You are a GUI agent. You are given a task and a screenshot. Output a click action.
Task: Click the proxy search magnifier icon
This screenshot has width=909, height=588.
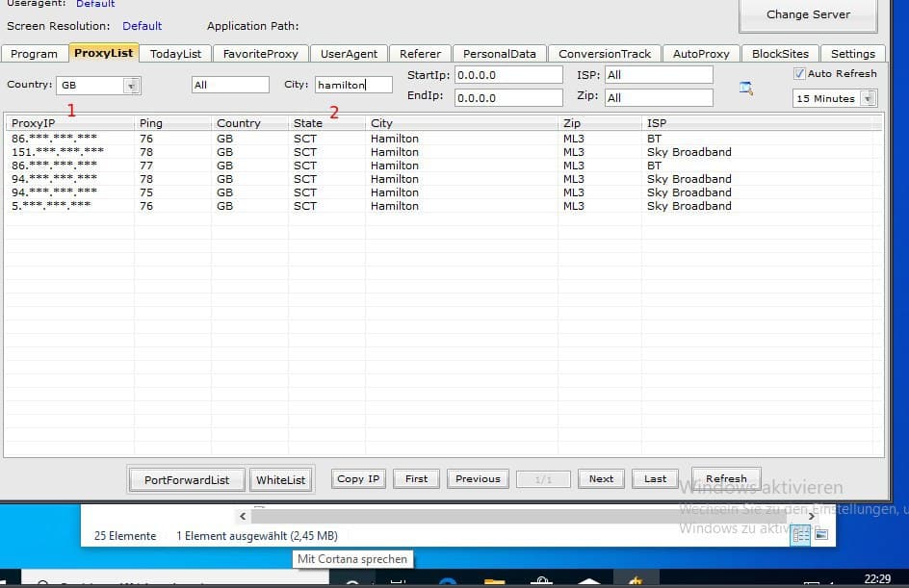click(745, 89)
